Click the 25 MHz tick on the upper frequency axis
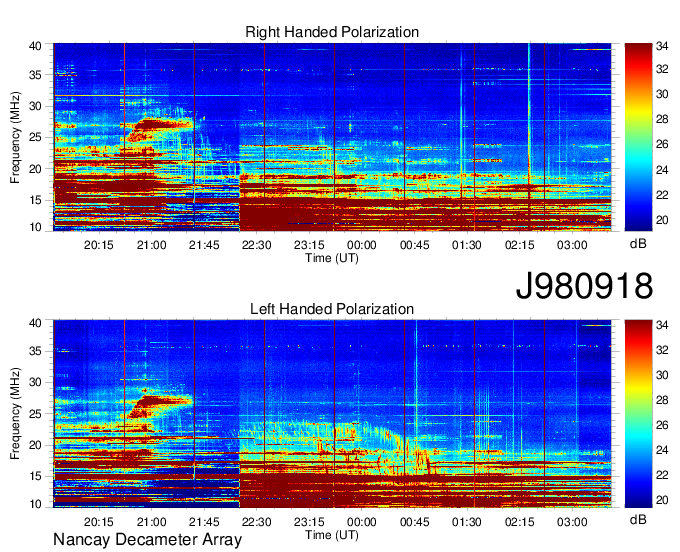Viewport: 680px width, 552px height. click(x=36, y=137)
